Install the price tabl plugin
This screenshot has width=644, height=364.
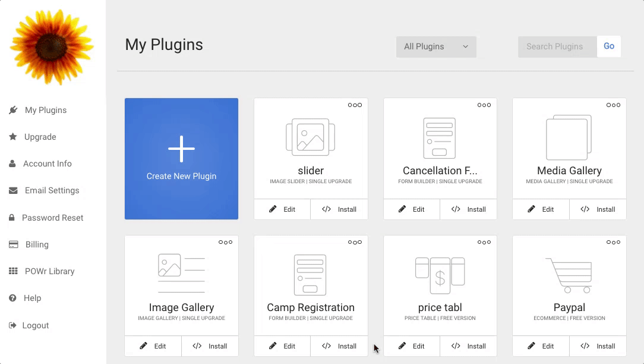coord(469,346)
